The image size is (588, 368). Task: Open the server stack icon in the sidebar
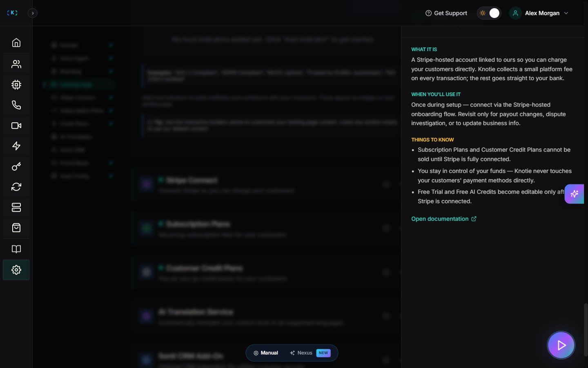pyautogui.click(x=16, y=207)
